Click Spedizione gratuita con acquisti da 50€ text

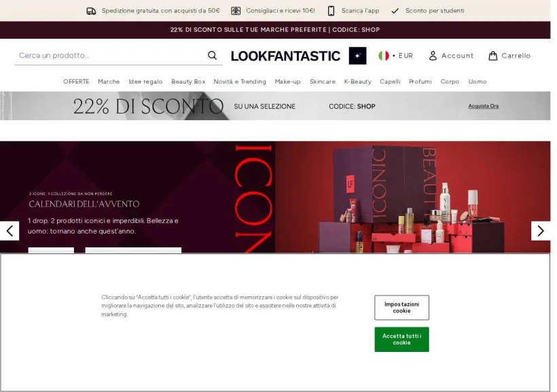point(160,11)
